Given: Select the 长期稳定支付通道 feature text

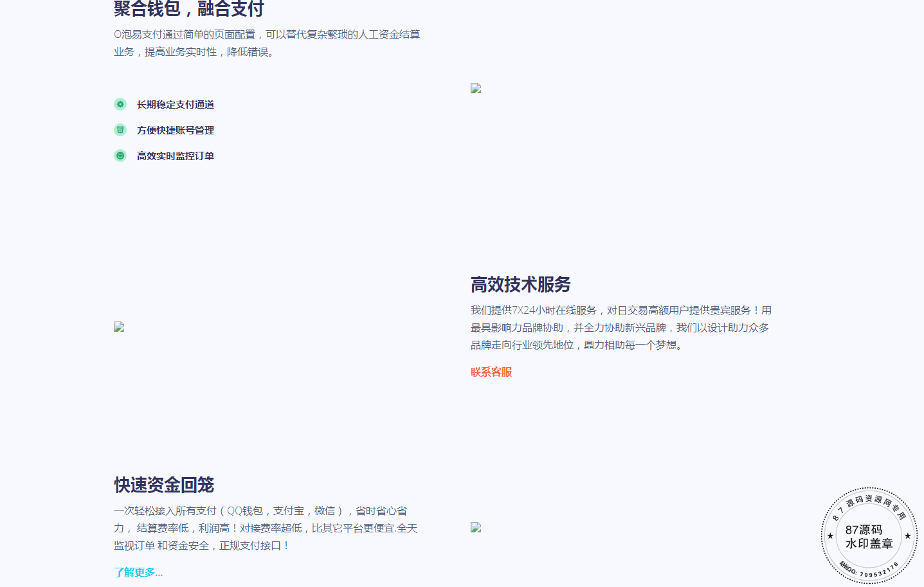Looking at the screenshot, I should (x=176, y=104).
